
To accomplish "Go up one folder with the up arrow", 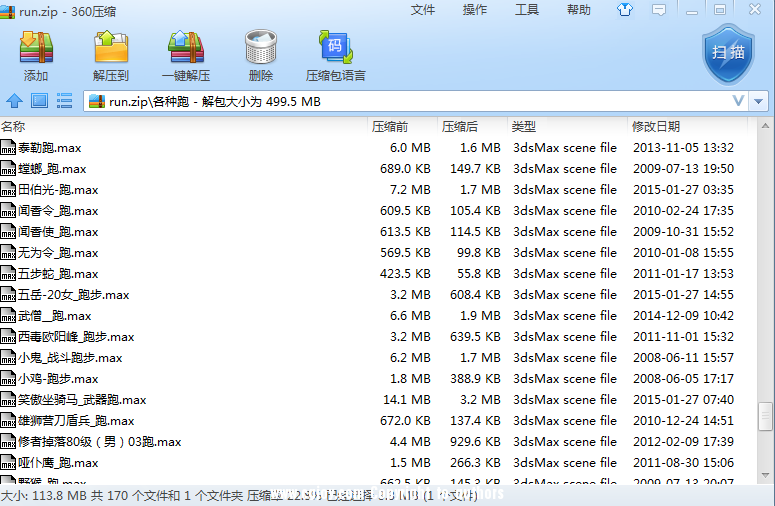I will click(15, 101).
